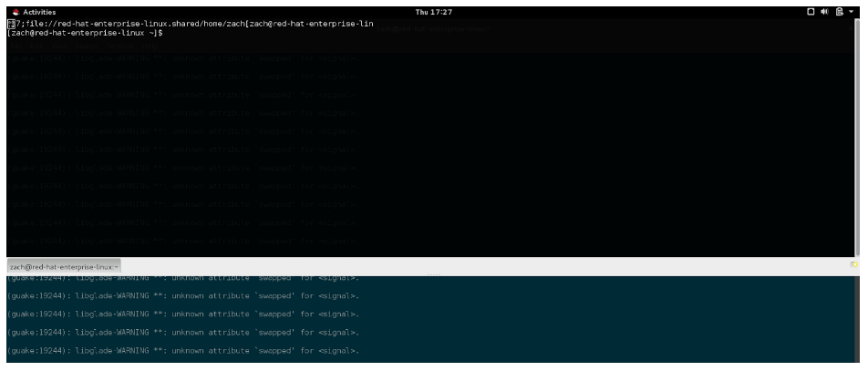The height and width of the screenshot is (371, 868).
Task: Click the file://red-hat-enterprise-linux path text line
Action: pos(182,23)
